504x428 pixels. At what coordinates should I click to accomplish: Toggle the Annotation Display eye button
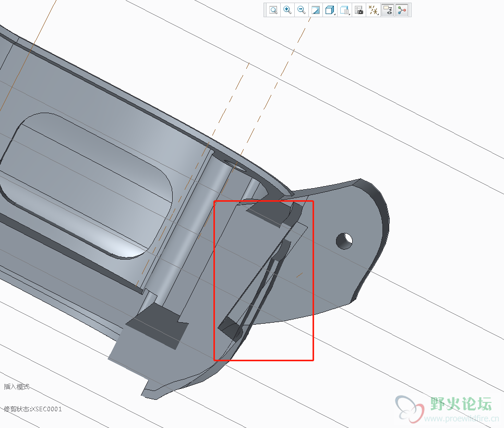(388, 10)
